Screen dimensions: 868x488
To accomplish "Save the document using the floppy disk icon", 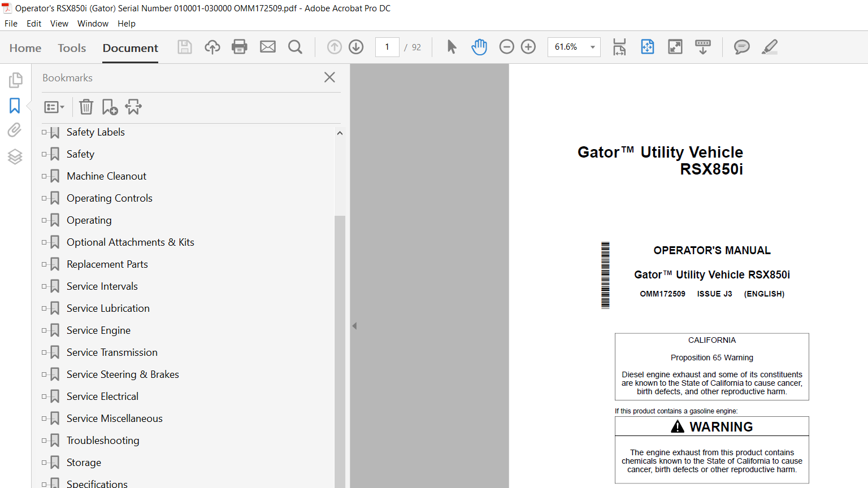I will point(185,47).
